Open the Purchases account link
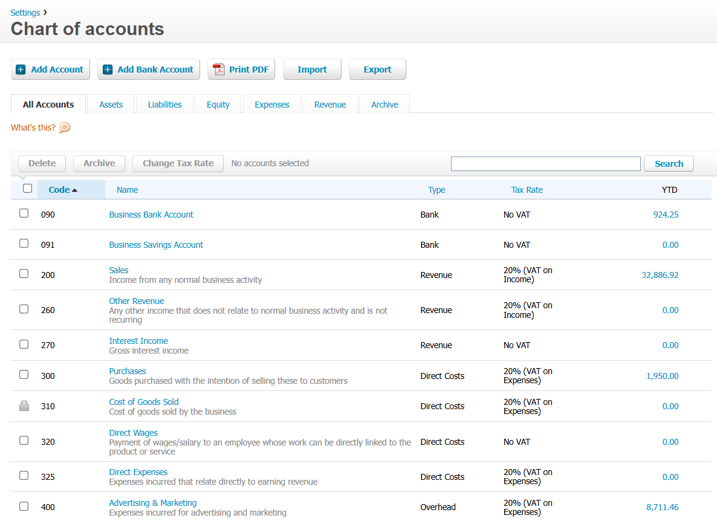Viewport: 717px width, 521px height. [127, 371]
